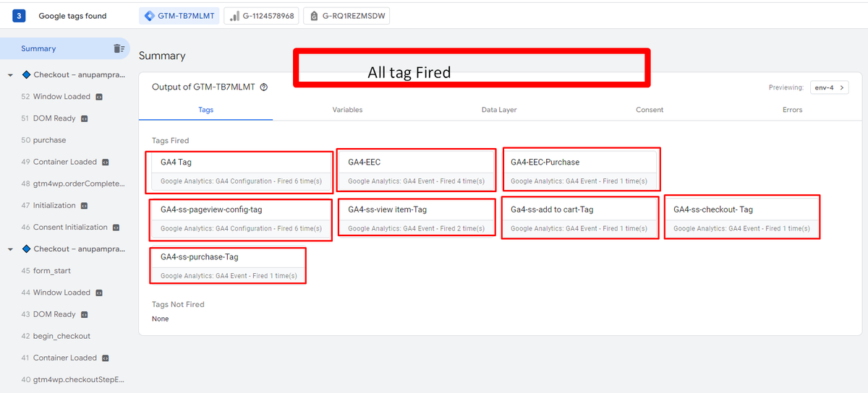Click the code icon beside 43 DOM Ready

(x=84, y=315)
